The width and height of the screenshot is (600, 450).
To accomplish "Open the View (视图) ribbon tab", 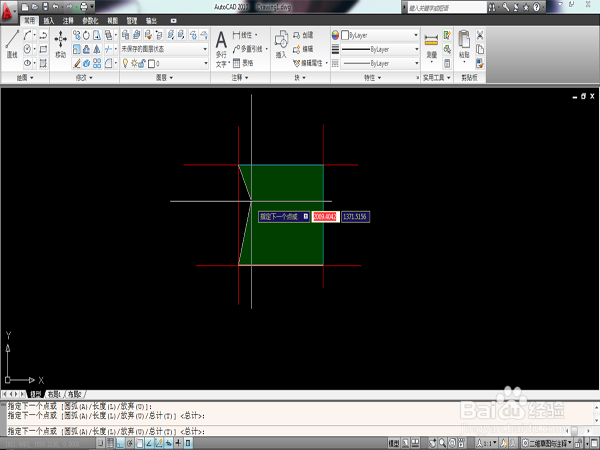I will pos(112,21).
